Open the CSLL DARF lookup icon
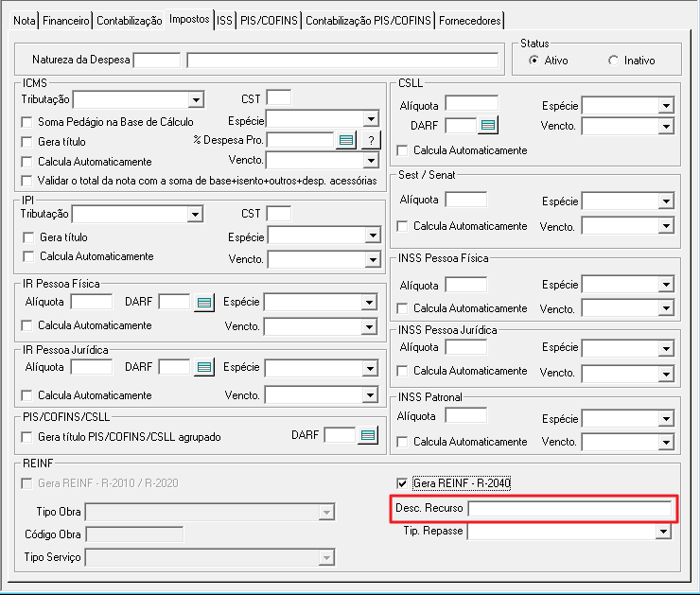 488,126
